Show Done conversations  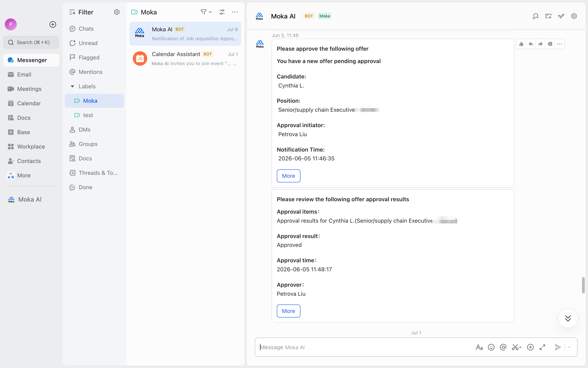coord(94,187)
